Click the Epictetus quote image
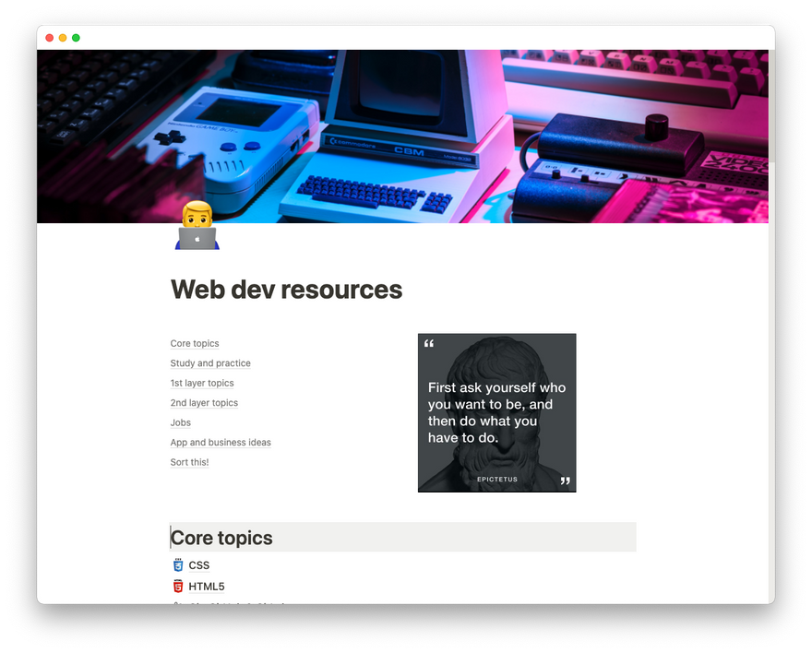812x653 pixels. 496,413
